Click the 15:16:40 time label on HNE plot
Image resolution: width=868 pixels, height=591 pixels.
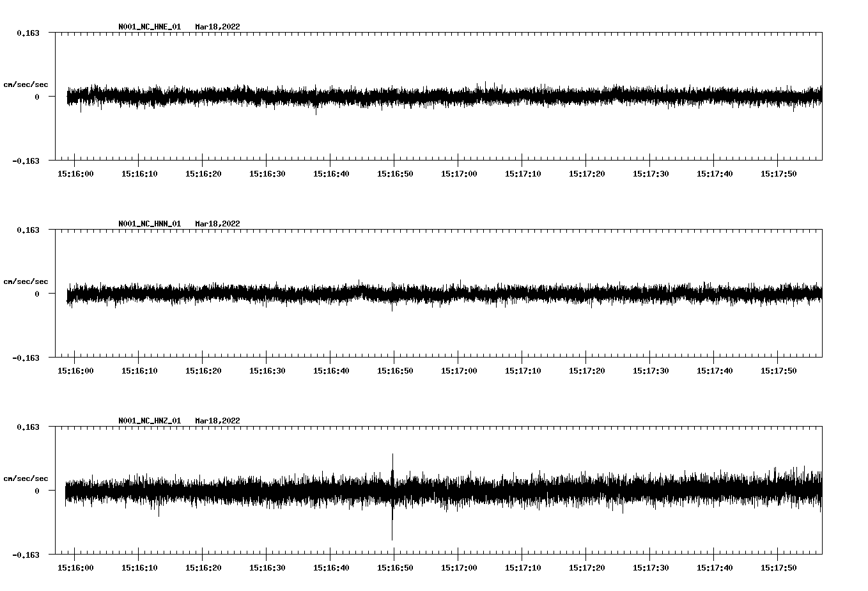pos(331,174)
